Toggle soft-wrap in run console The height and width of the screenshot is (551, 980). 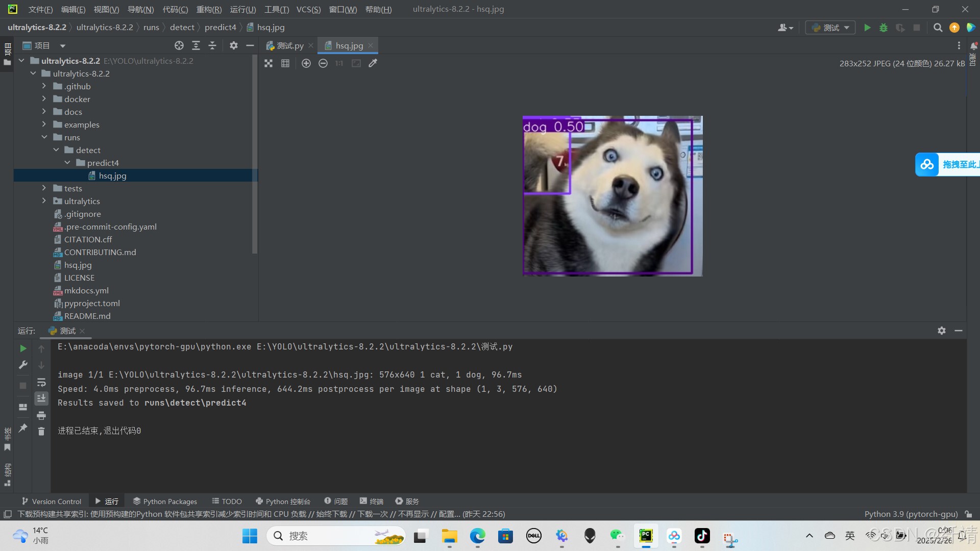(x=41, y=382)
